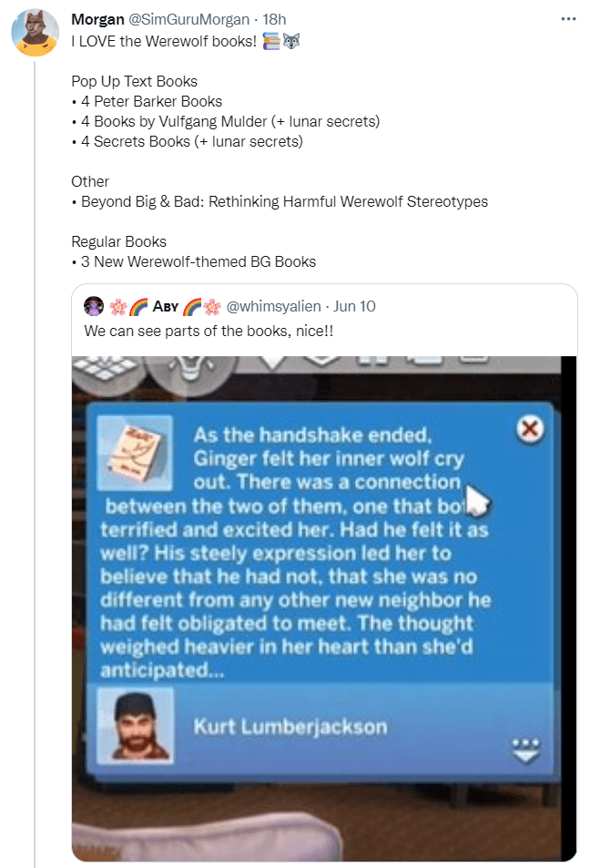Select the Kurt Lumberjackson name label

[x=290, y=726]
